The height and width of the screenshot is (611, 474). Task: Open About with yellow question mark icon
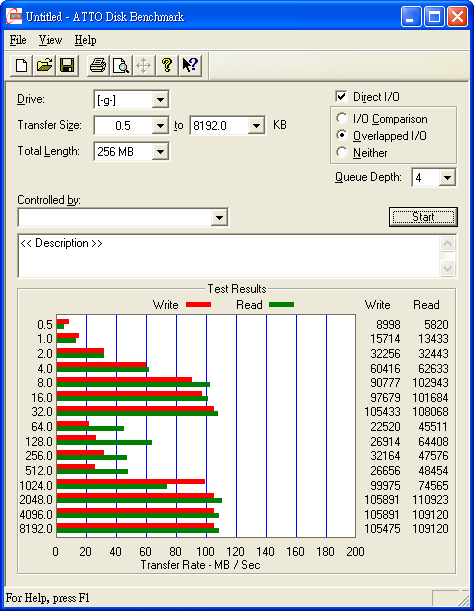point(167,65)
